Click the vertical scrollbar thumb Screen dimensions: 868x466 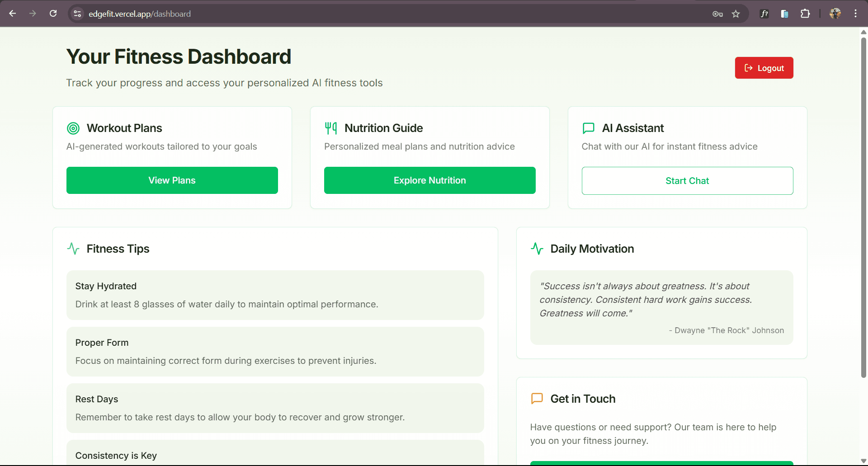(x=863, y=208)
